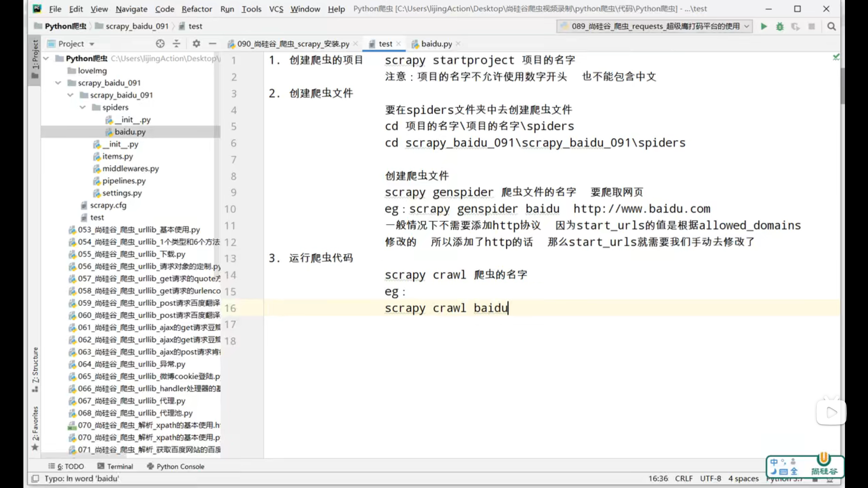Hide the Project panel with minus icon
Viewport: 868px width, 488px height.
(213, 44)
